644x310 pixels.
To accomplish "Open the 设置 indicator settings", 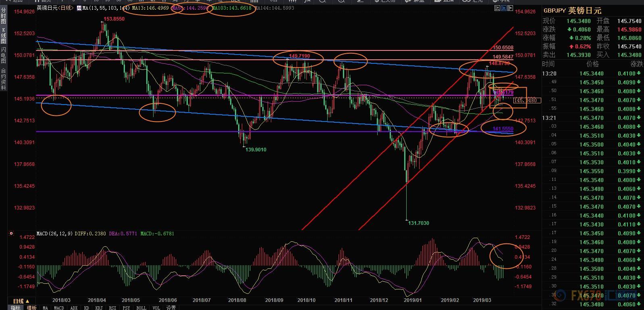I will [171, 308].
